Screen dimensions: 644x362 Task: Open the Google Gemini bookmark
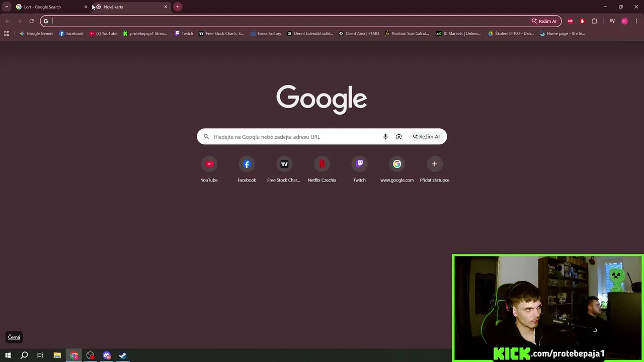36,34
